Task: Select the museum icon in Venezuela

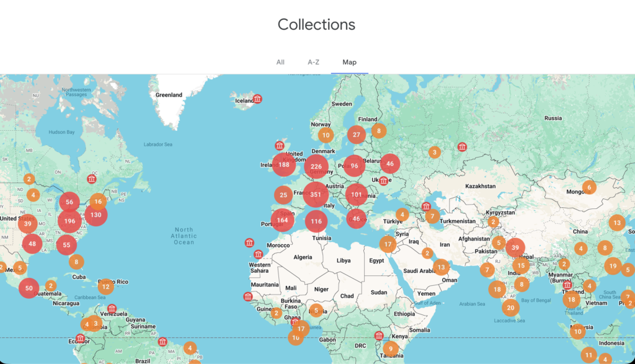Action: click(x=112, y=308)
